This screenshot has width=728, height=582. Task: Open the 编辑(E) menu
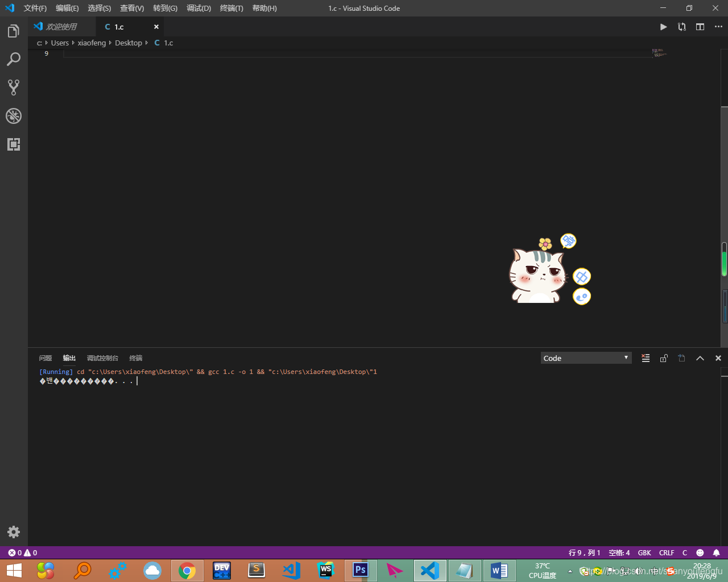pyautogui.click(x=67, y=8)
